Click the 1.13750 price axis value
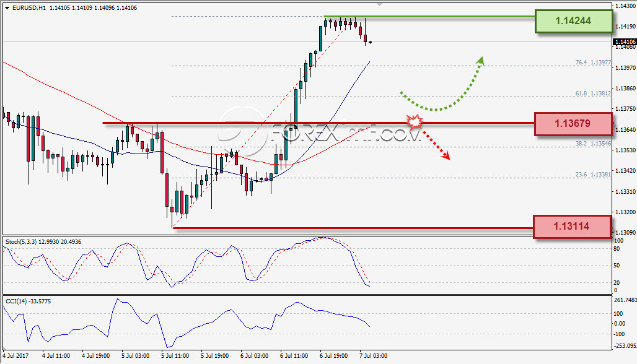The width and height of the screenshot is (637, 364). coord(625,109)
